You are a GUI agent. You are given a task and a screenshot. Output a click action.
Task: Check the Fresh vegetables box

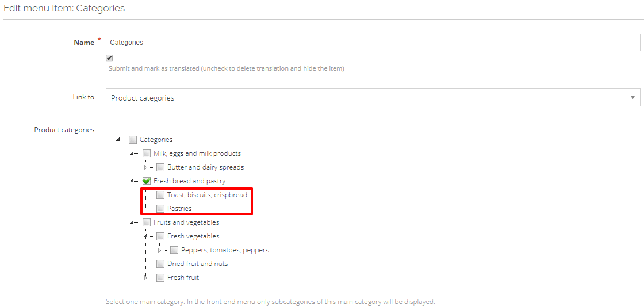pyautogui.click(x=160, y=236)
